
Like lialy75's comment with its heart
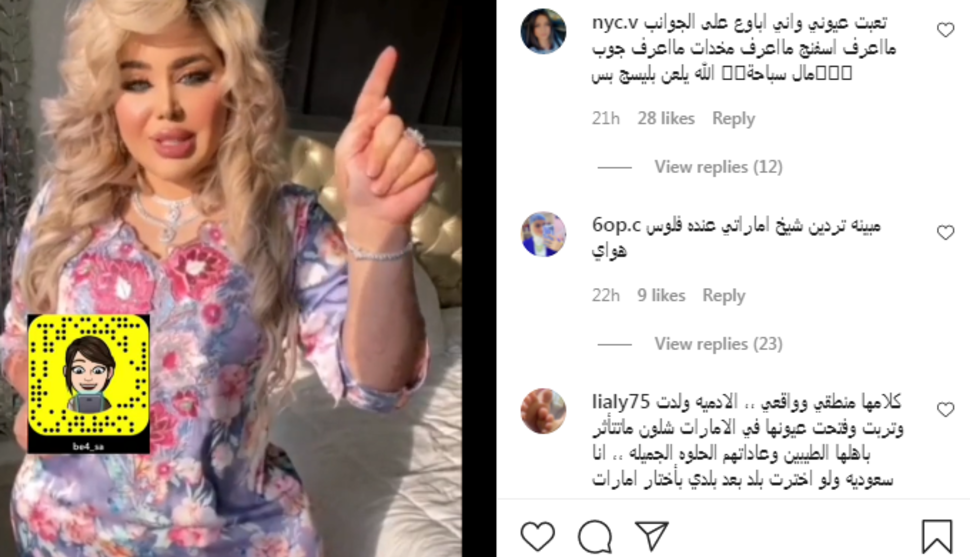click(x=945, y=410)
